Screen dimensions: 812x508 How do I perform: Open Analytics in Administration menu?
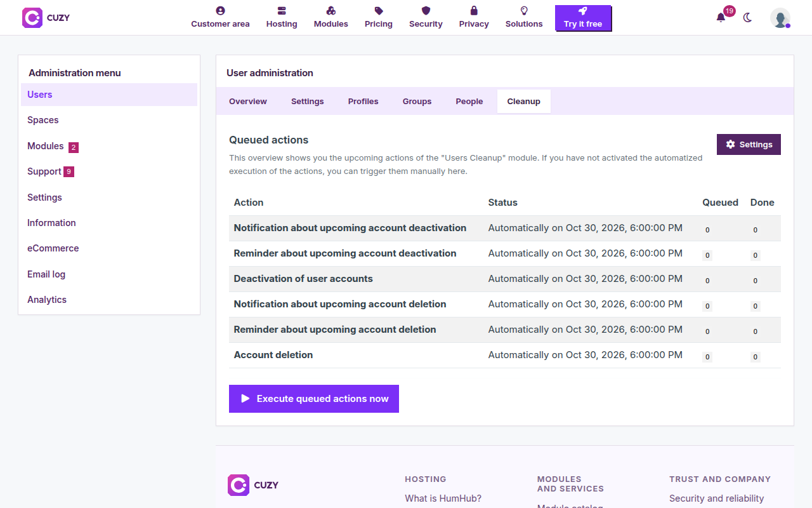click(109, 300)
